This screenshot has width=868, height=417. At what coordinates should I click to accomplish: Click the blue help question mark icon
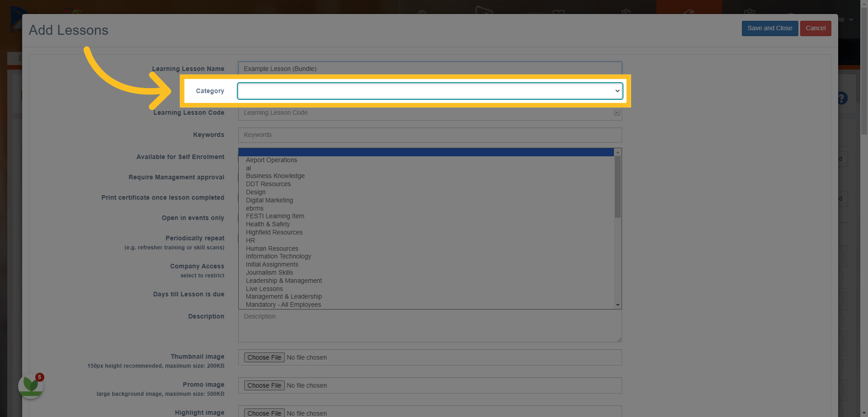(x=842, y=98)
